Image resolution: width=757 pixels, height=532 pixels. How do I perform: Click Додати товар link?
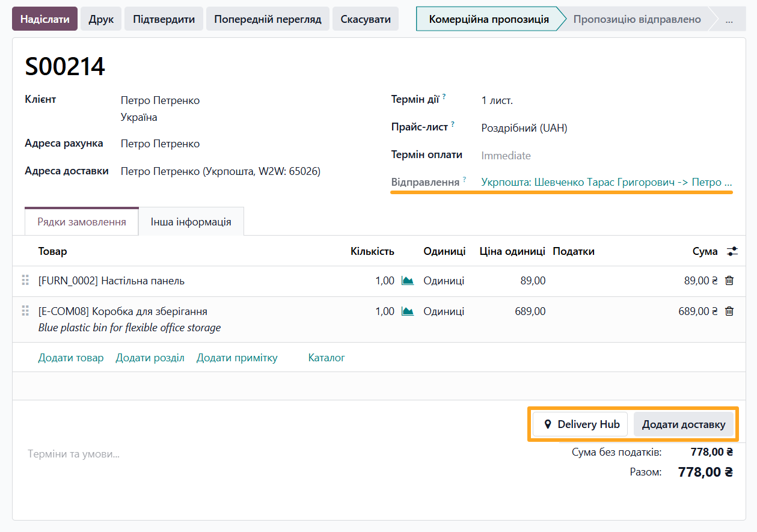pos(71,358)
